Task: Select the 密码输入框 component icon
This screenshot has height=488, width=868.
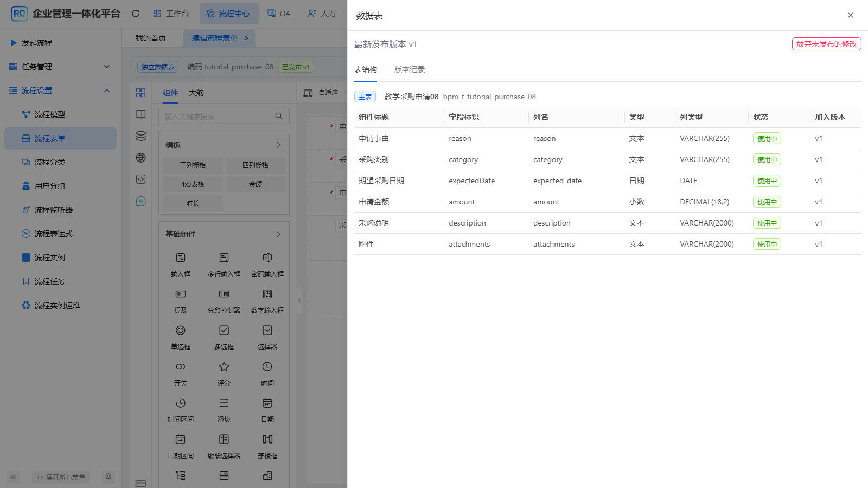Action: coord(267,258)
